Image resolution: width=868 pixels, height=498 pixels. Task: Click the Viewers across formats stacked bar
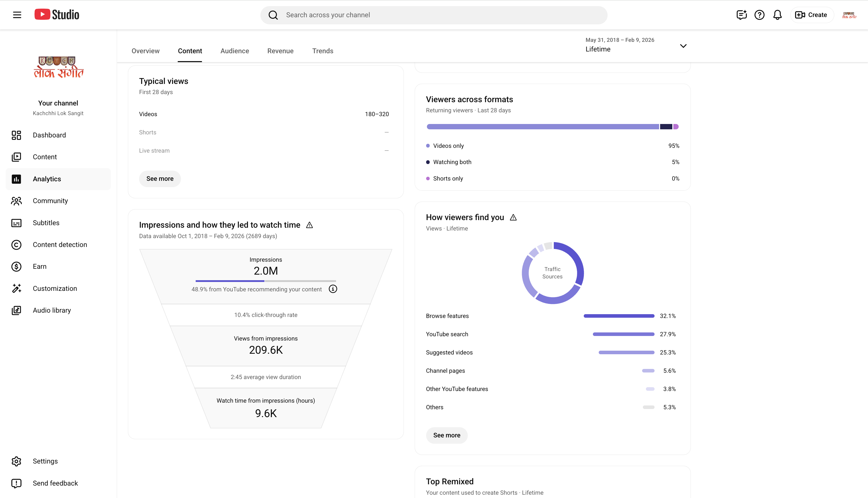click(x=553, y=127)
